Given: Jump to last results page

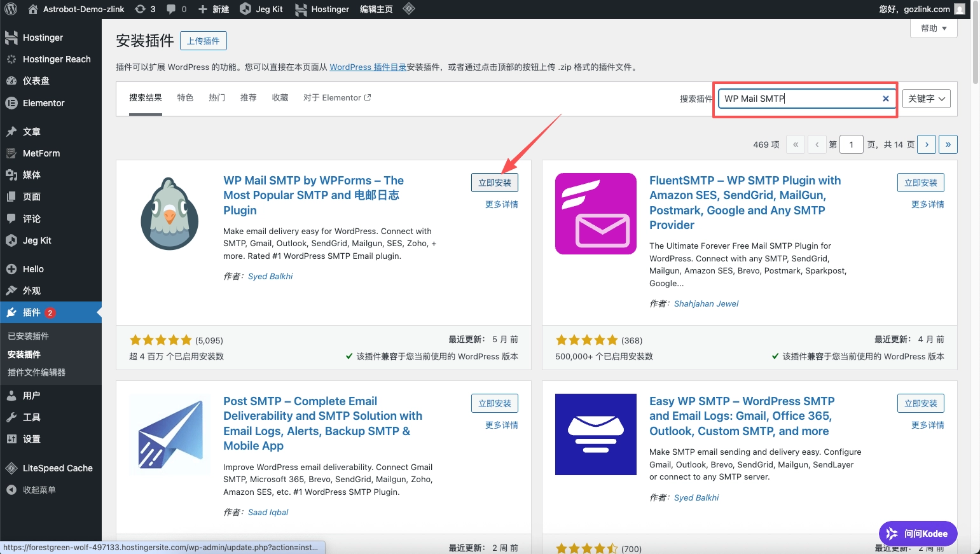Looking at the screenshot, I should [x=948, y=144].
